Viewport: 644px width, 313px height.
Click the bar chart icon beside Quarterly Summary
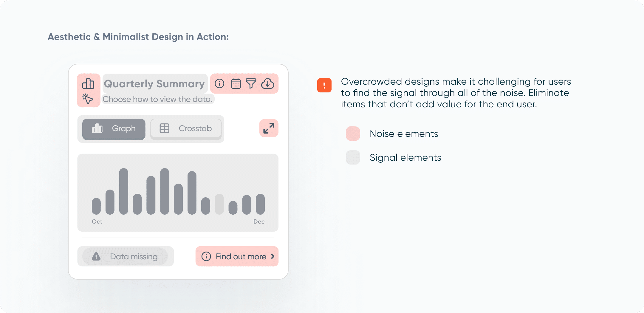[x=88, y=84]
